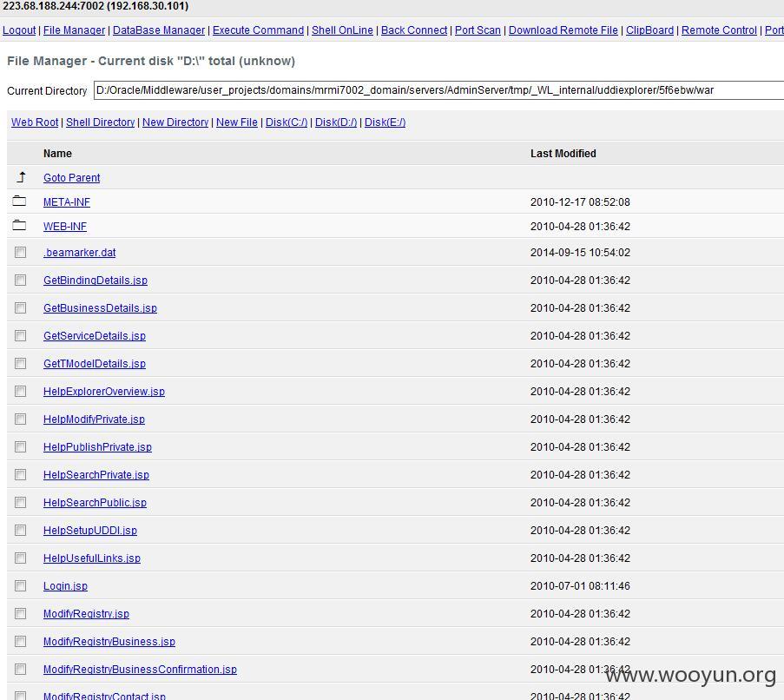This screenshot has width=784, height=700.
Task: Open Remote Control page
Action: coord(719,30)
